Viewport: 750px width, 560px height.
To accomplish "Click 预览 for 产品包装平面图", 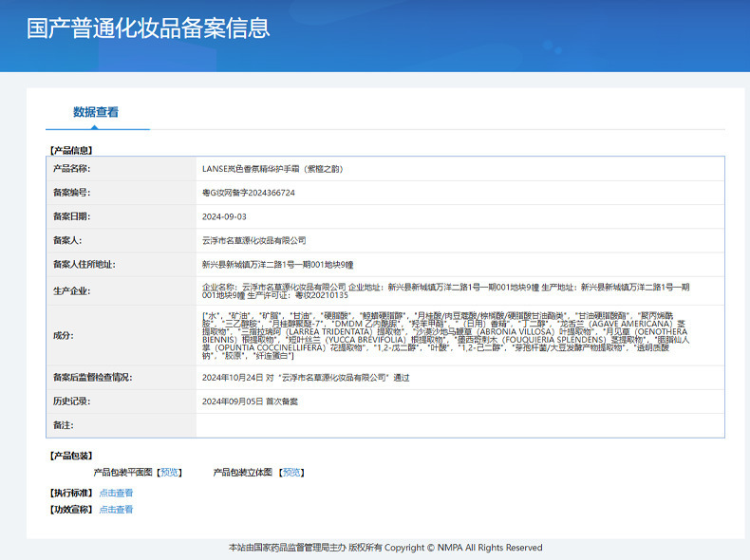I will coord(169,472).
